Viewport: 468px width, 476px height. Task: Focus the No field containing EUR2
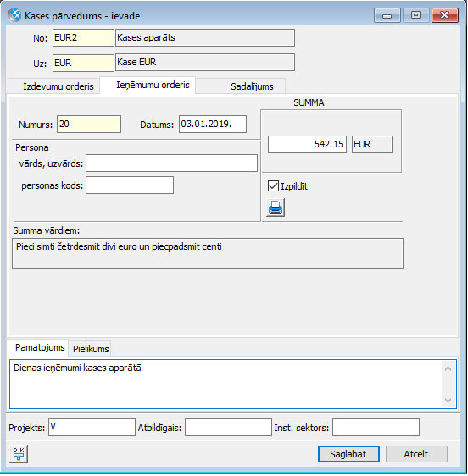click(x=83, y=37)
